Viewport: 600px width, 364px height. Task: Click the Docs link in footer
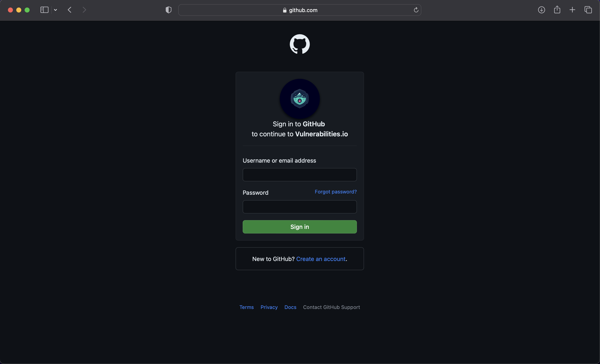pyautogui.click(x=290, y=306)
